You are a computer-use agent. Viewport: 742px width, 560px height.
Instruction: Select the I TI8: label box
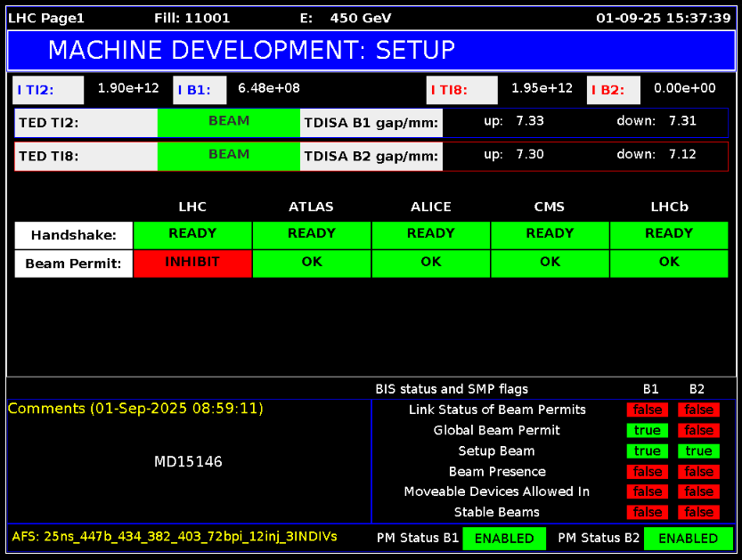click(461, 90)
